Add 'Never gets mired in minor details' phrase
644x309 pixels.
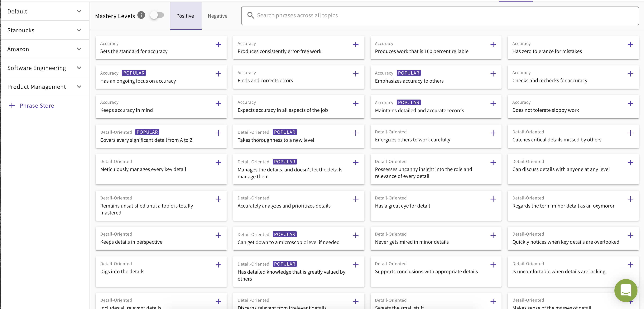[x=493, y=235]
